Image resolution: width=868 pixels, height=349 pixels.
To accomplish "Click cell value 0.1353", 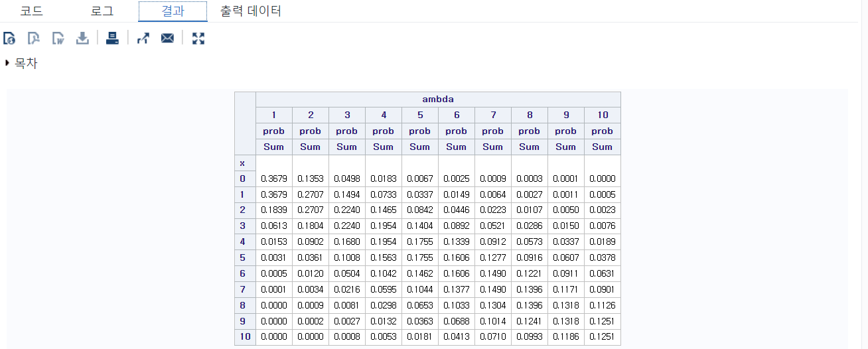I will 309,178.
